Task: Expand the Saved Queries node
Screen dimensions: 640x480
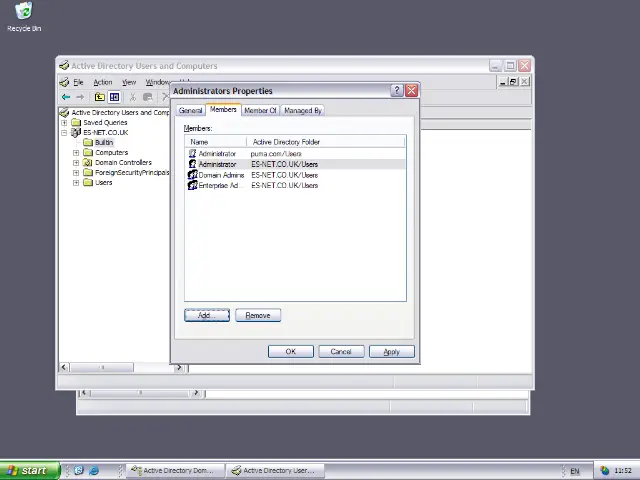Action: pos(64,122)
